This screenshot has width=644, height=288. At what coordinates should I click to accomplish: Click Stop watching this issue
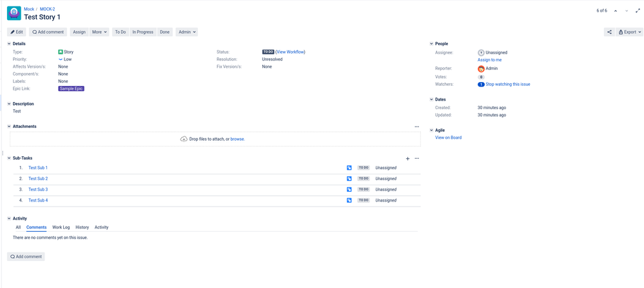pos(508,85)
